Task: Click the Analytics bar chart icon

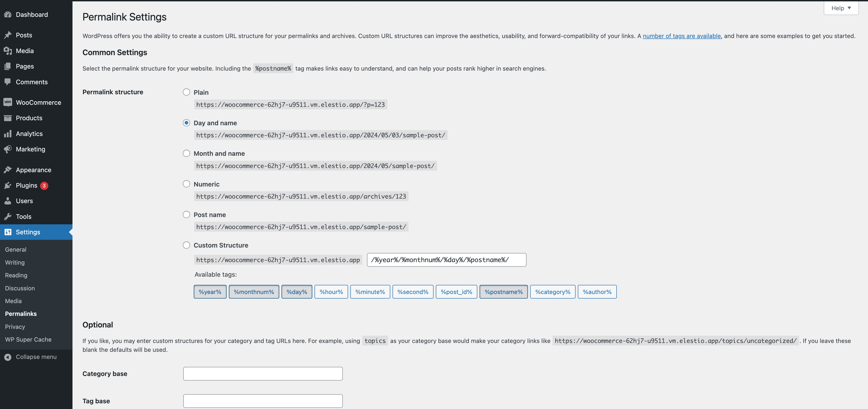Action: (8, 134)
